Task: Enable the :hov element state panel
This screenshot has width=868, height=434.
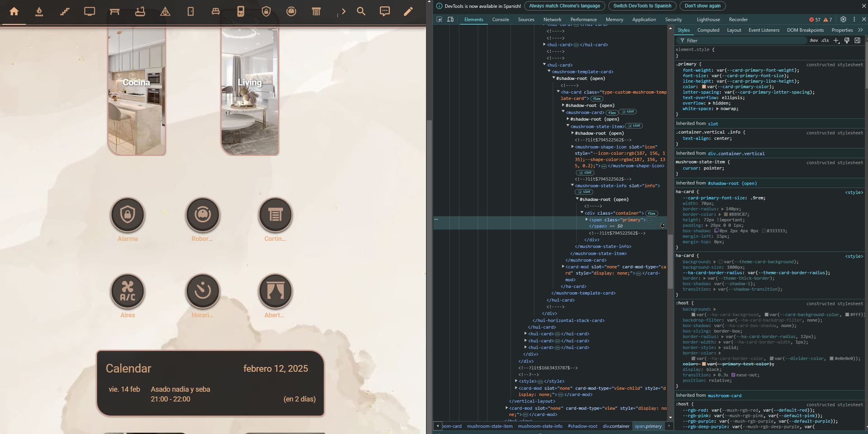Action: (813, 40)
